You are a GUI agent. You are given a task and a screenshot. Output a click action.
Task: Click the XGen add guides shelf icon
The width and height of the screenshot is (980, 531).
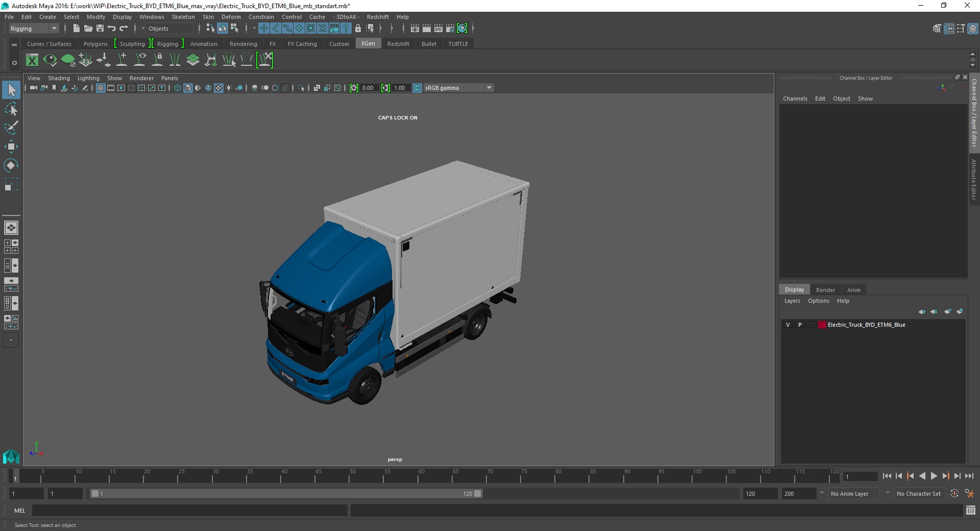click(x=122, y=60)
